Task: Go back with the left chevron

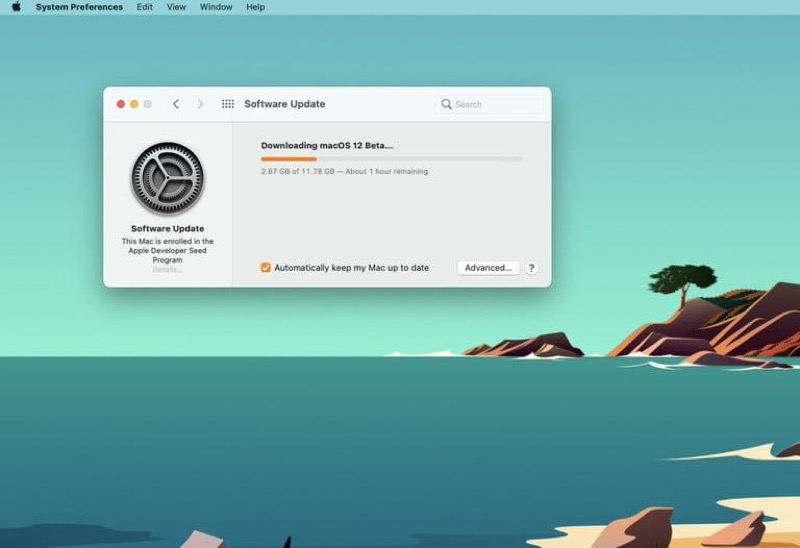Action: (x=176, y=104)
